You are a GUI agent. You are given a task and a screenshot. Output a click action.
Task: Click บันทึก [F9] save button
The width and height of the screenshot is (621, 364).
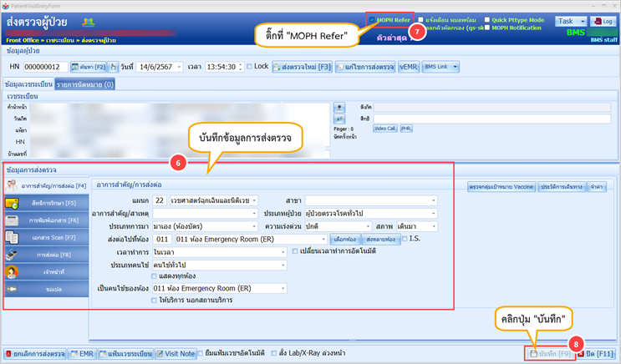550,354
